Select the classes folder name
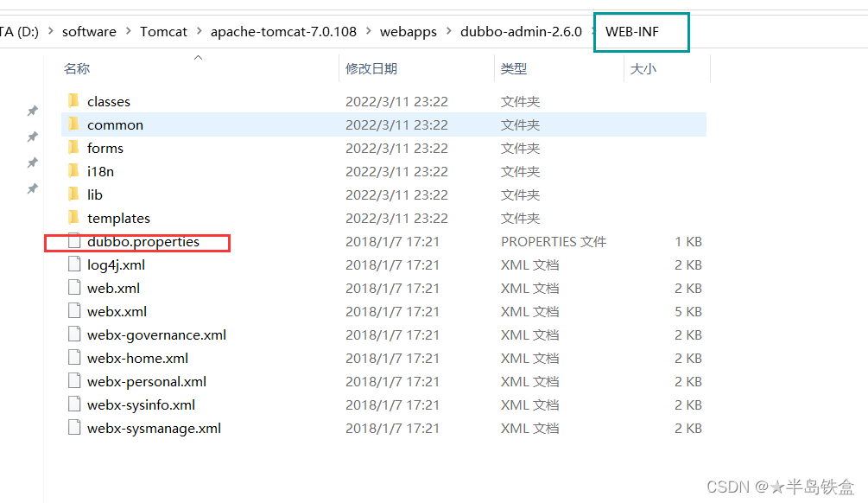868x503 pixels. (109, 101)
